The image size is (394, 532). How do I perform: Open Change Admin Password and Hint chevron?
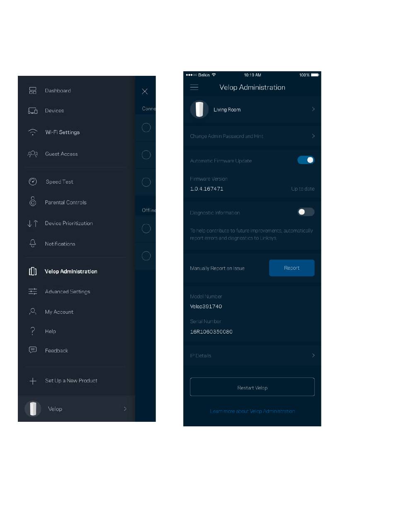click(x=313, y=136)
